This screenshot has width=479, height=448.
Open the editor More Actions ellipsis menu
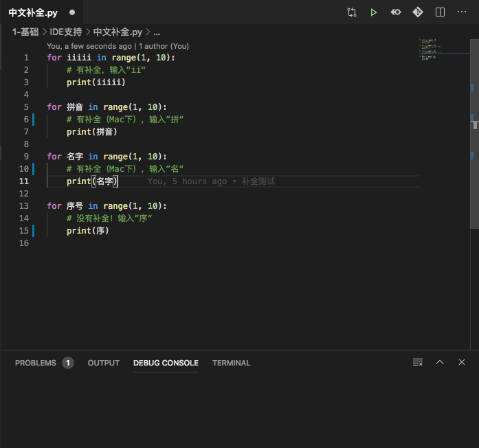[x=462, y=12]
